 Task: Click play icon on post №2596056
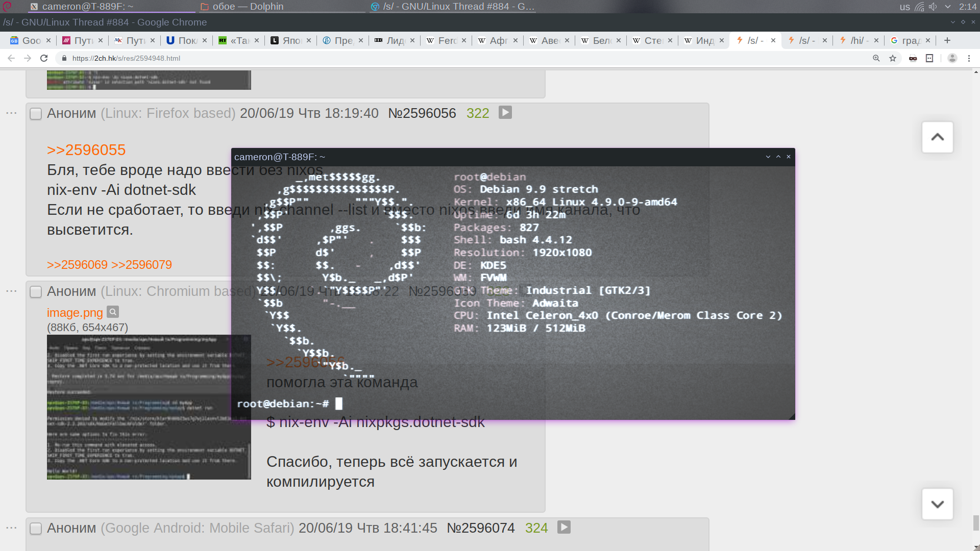coord(505,112)
